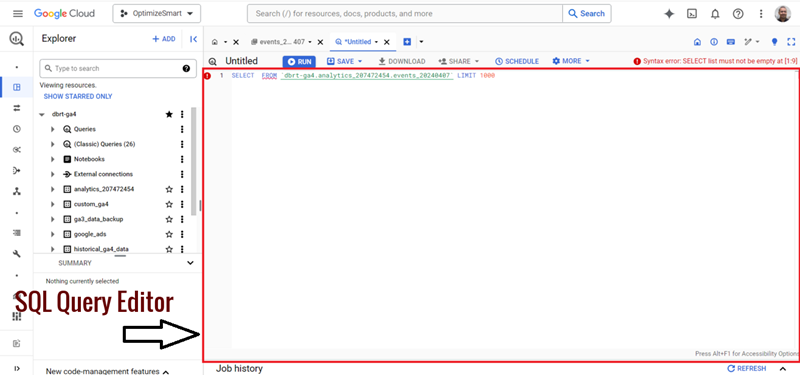The width and height of the screenshot is (800, 375).
Task: Star the analytics_207472454 dataset
Action: click(x=169, y=189)
